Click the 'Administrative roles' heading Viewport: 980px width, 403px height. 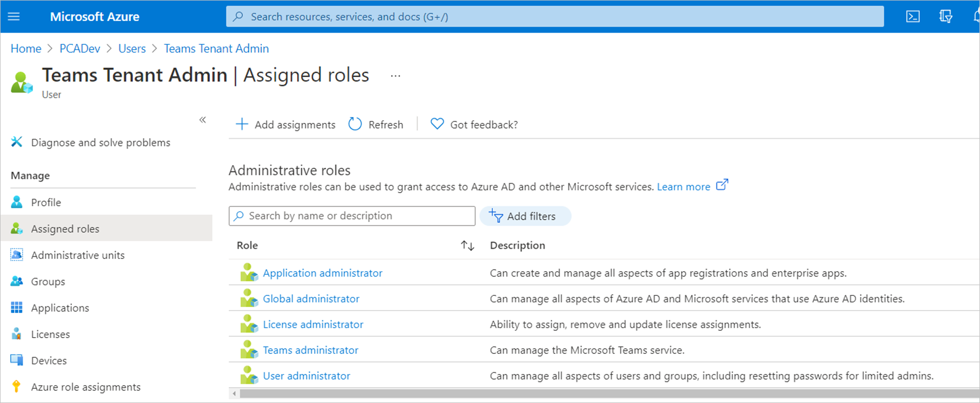pos(289,170)
